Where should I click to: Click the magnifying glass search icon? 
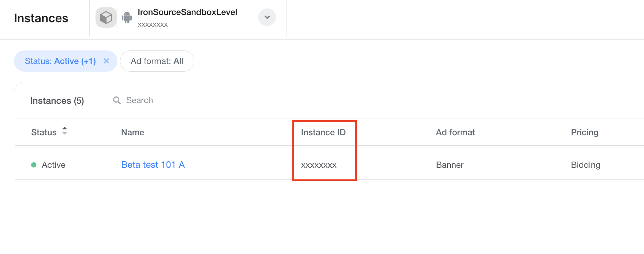[117, 100]
